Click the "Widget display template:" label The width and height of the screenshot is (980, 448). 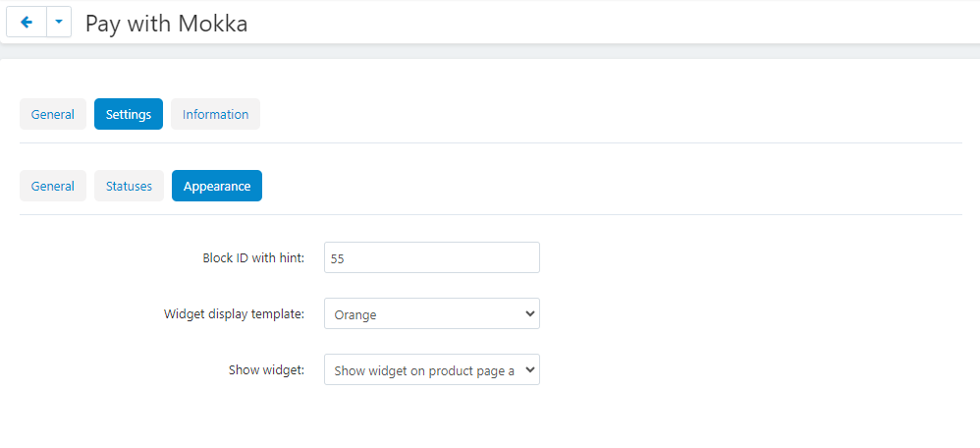(234, 314)
